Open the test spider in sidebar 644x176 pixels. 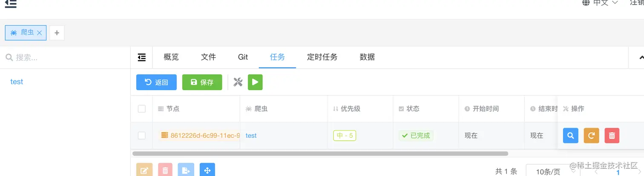(x=17, y=82)
